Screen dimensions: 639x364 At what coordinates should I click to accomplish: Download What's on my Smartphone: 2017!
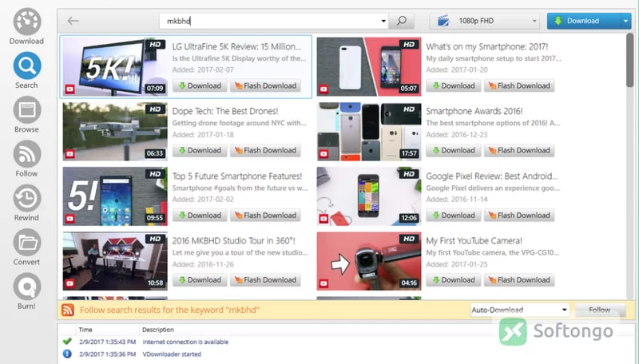(x=454, y=85)
